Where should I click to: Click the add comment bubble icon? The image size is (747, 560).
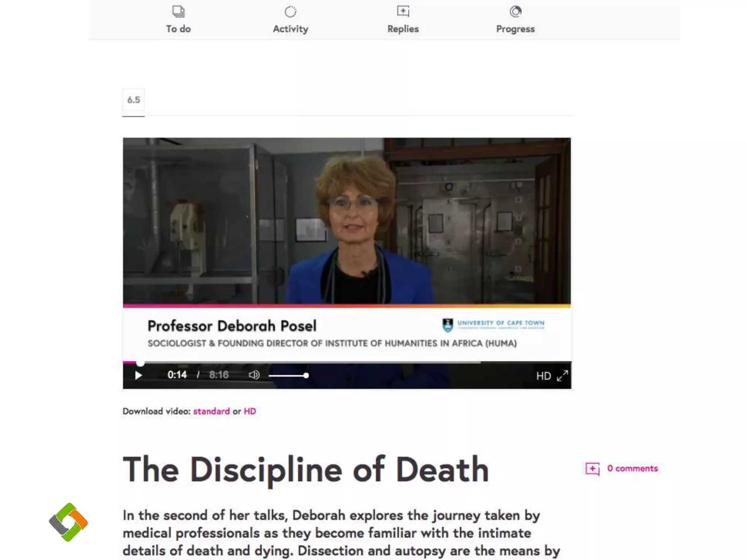(x=592, y=469)
